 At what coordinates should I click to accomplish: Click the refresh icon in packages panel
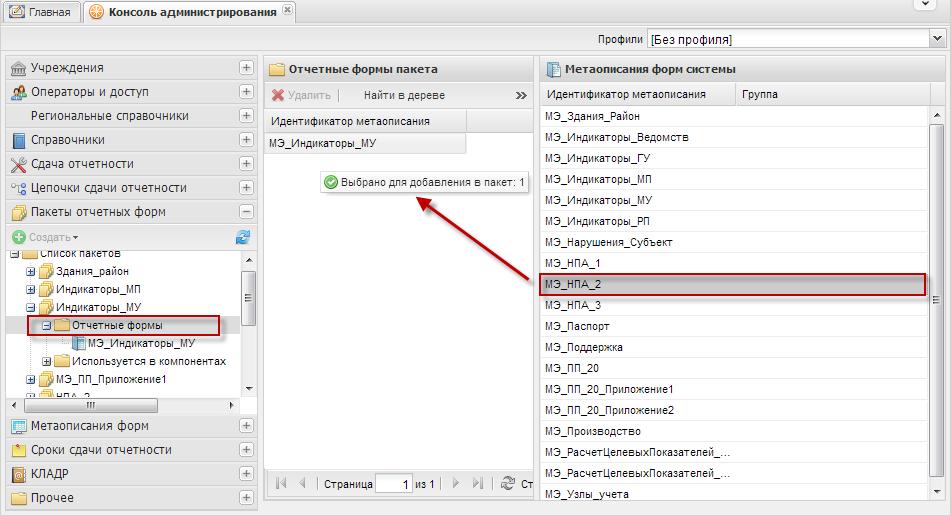pyautogui.click(x=242, y=237)
